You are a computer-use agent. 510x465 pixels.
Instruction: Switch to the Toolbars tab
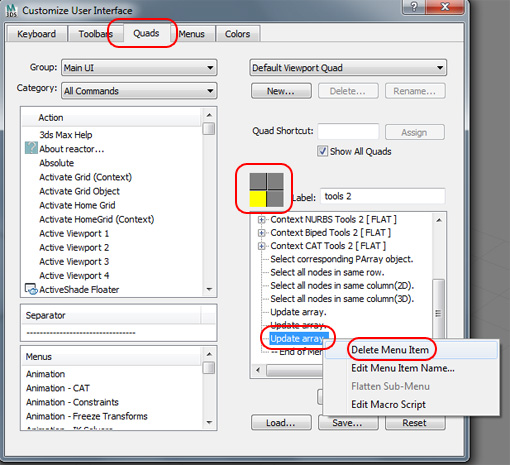(96, 34)
